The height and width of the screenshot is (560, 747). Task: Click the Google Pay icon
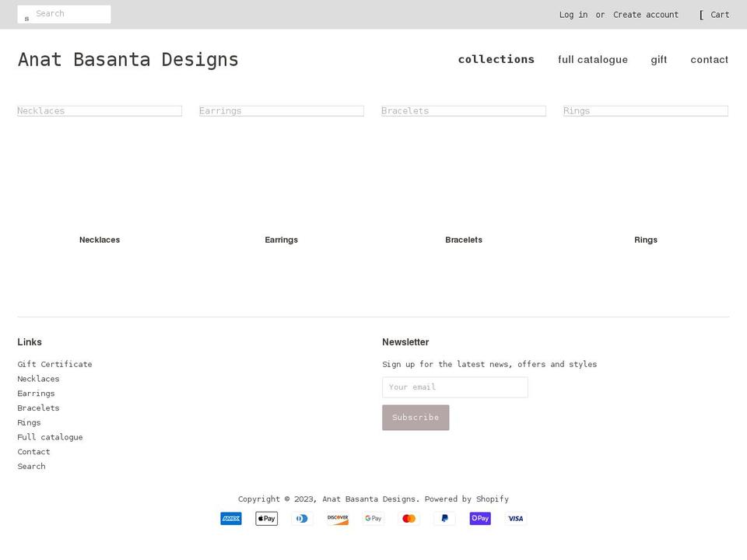pyautogui.click(x=373, y=519)
